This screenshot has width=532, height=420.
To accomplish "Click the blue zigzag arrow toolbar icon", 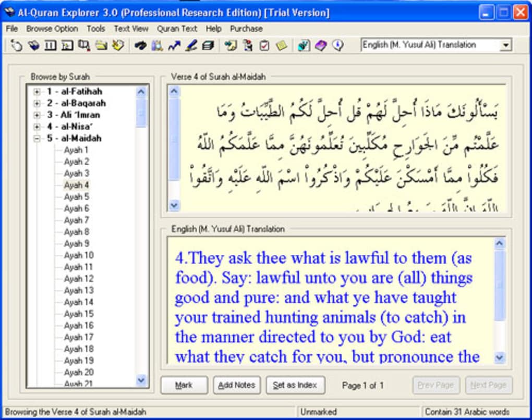I will coord(174,46).
